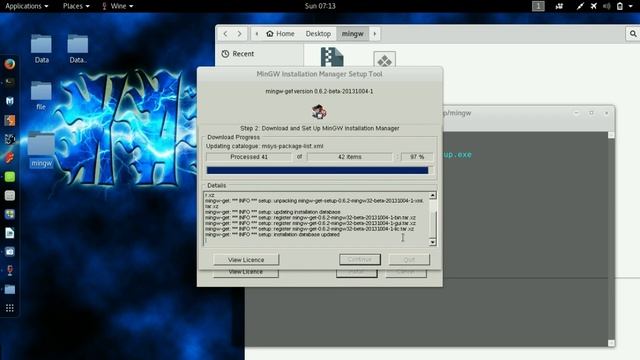Launch the orange Burp Suite dock icon
The image size is (640, 360).
click(10, 120)
